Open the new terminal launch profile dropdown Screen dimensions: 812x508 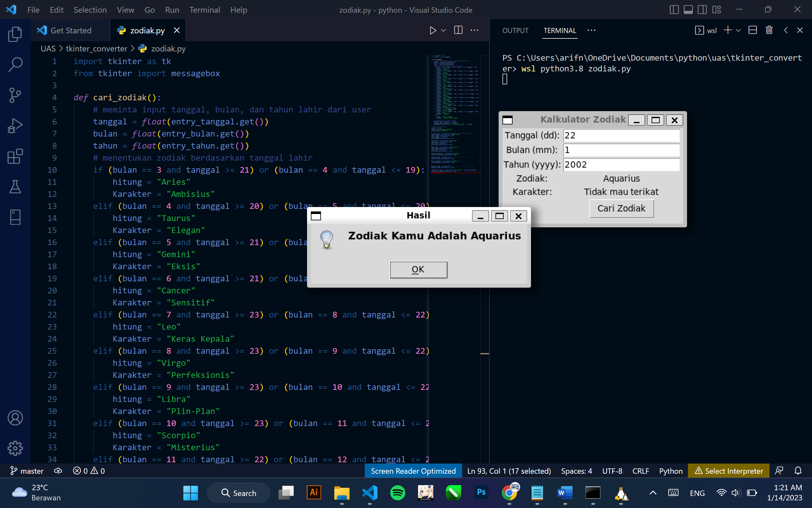738,30
